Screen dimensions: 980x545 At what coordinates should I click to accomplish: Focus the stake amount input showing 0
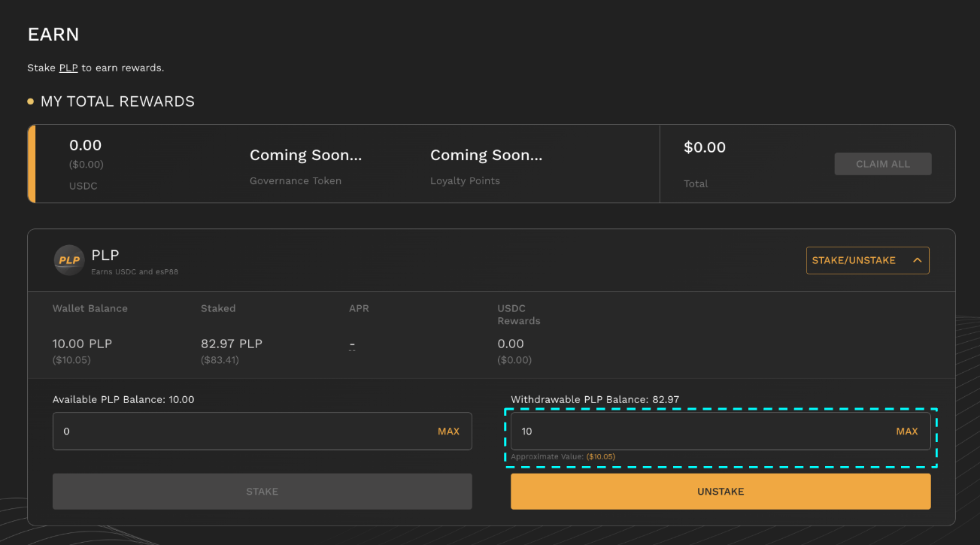[262, 431]
